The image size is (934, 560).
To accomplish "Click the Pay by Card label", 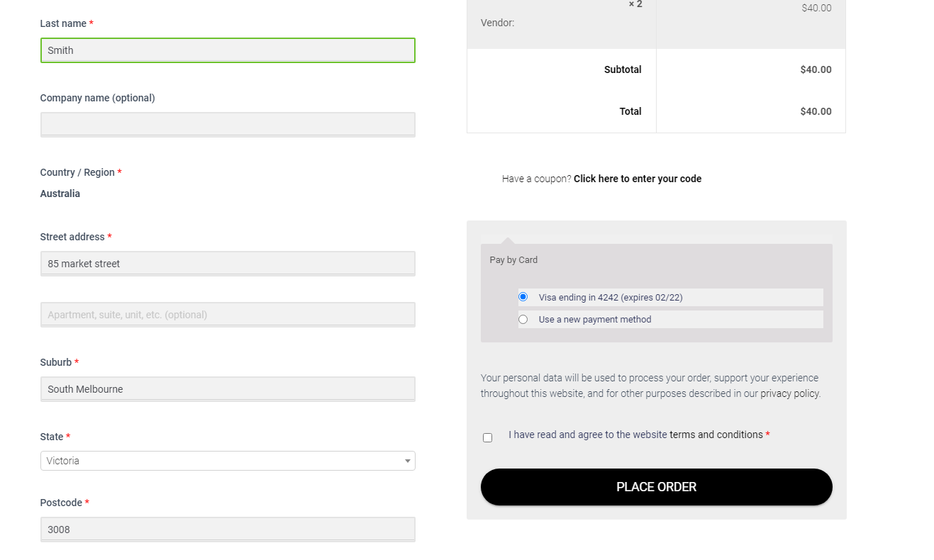I will [513, 260].
